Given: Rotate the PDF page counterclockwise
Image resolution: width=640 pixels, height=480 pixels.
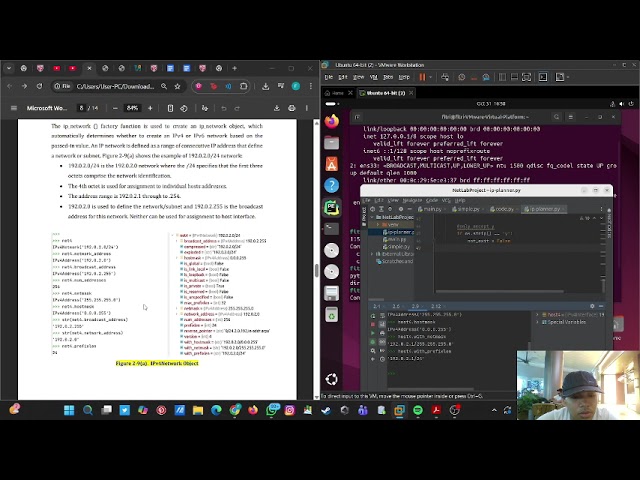Looking at the screenshot, I should [x=184, y=108].
